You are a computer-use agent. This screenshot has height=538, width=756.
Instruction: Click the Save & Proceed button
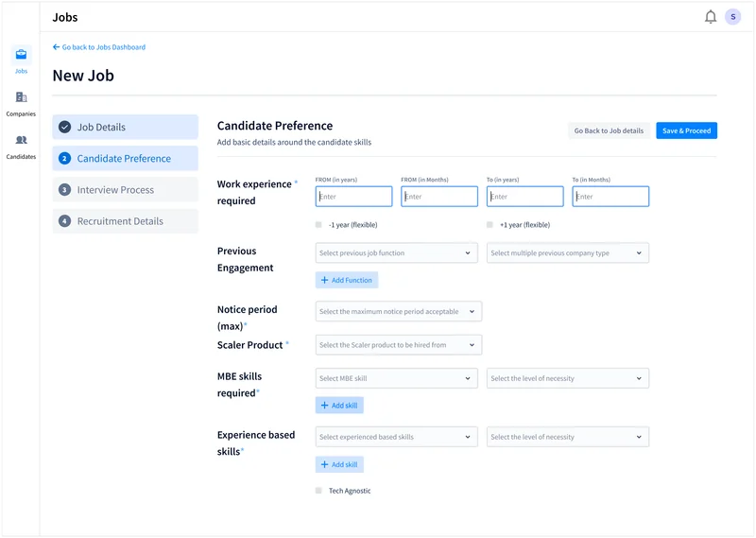point(686,130)
